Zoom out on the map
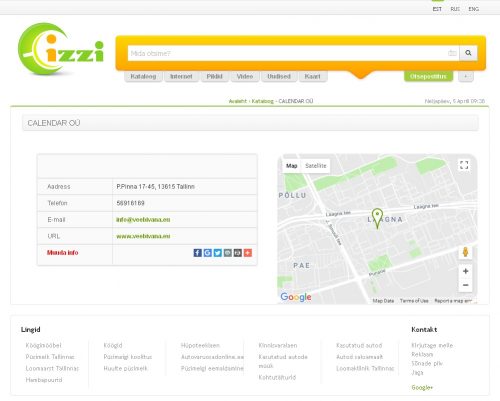 (465, 285)
